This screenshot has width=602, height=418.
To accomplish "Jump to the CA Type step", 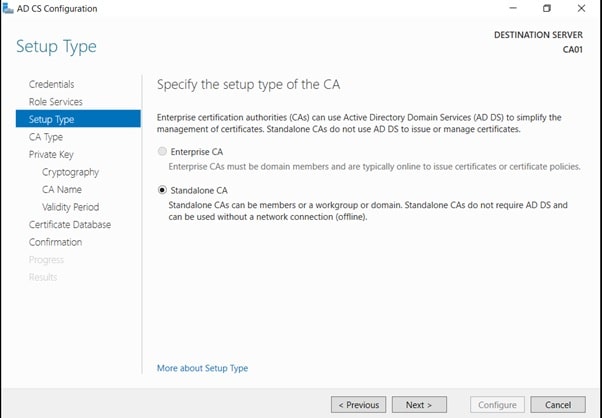I will tap(46, 137).
